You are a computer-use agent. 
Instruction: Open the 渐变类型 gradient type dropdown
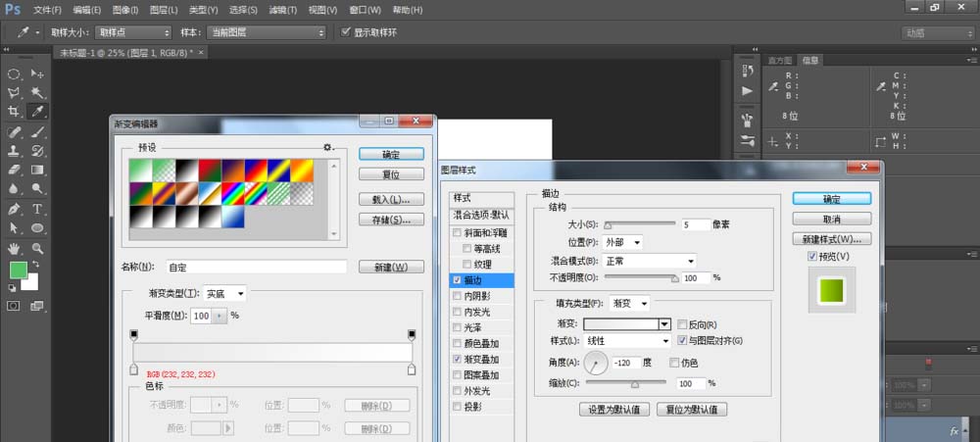pos(225,293)
